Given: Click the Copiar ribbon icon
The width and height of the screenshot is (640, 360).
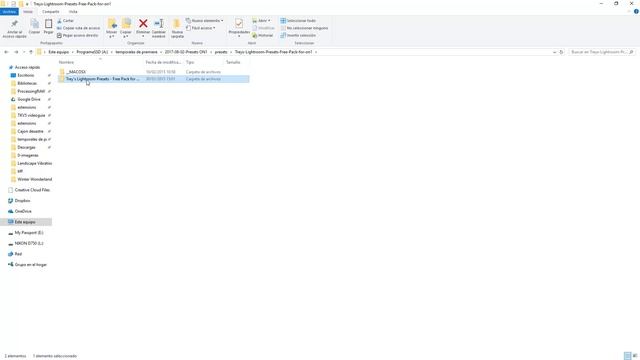Looking at the screenshot, I should (35, 24).
